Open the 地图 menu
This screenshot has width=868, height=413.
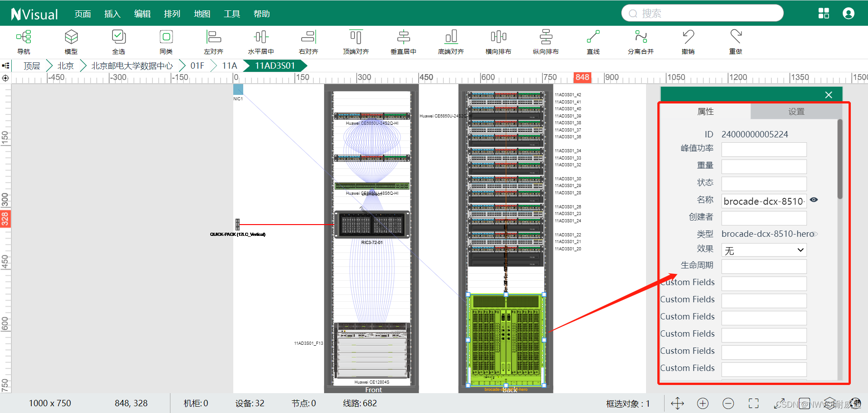[x=202, y=14]
